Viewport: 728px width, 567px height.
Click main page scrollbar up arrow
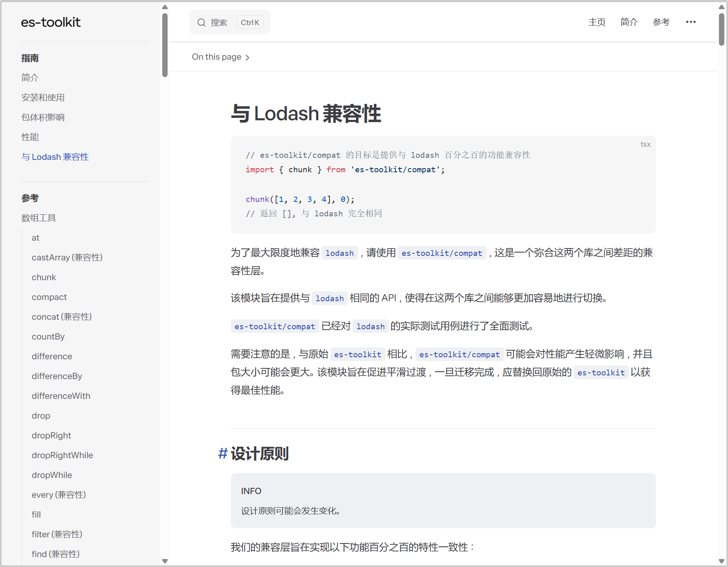[721, 7]
